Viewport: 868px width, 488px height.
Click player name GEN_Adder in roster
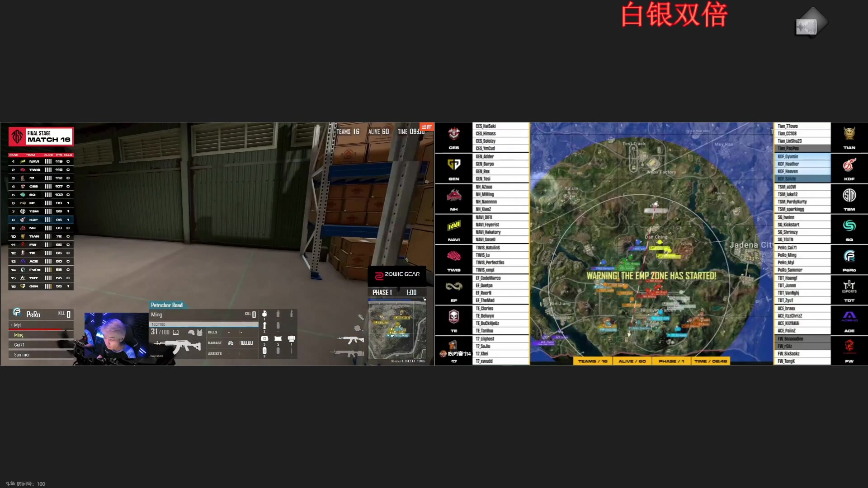[x=485, y=157]
